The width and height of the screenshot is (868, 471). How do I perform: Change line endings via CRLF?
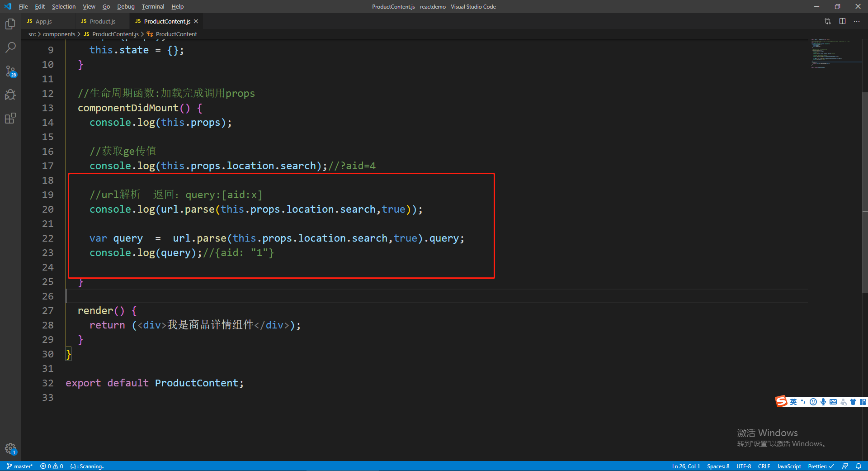(x=764, y=466)
